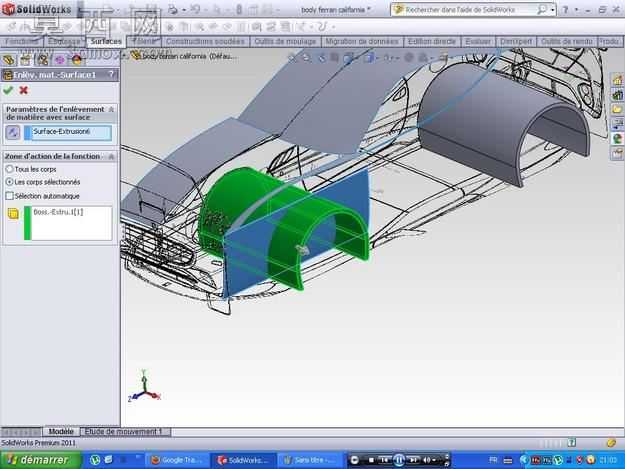The height and width of the screenshot is (469, 625).
Task: Open the DisplayManager appearance sphere tab
Action: click(77, 60)
